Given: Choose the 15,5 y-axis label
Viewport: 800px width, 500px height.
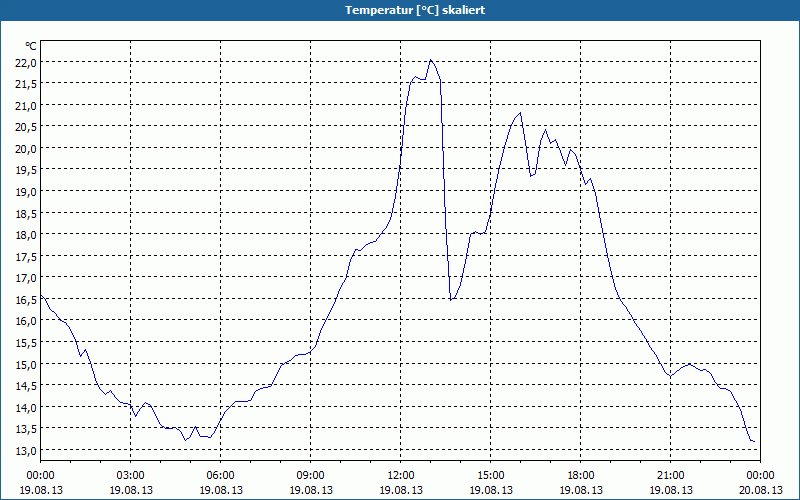Looking at the screenshot, I should 27,343.
